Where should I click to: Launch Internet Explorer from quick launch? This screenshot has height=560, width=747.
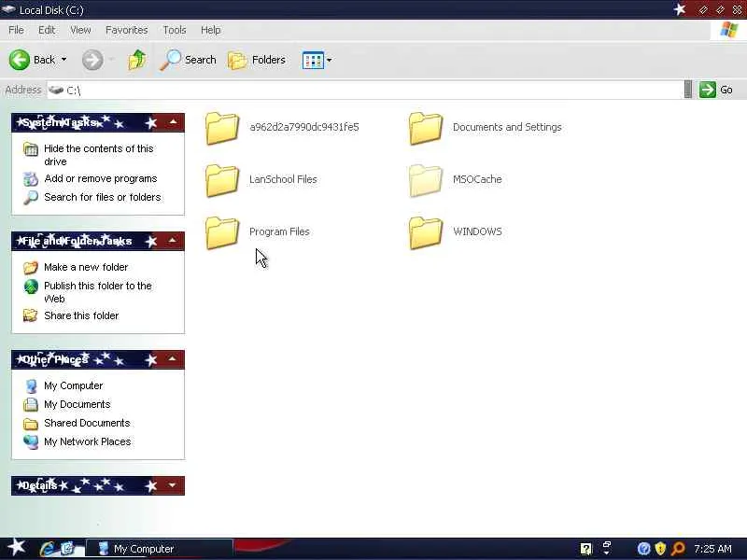48,549
